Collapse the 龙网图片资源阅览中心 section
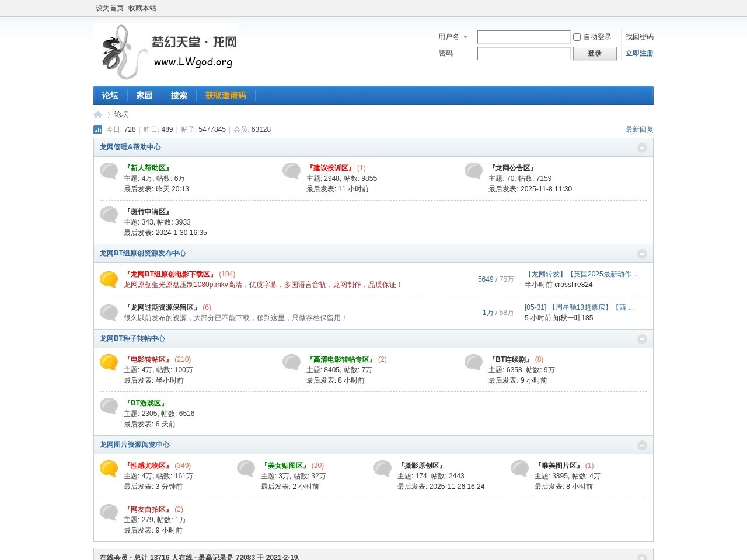Viewport: 747px width, 560px height. point(643,445)
